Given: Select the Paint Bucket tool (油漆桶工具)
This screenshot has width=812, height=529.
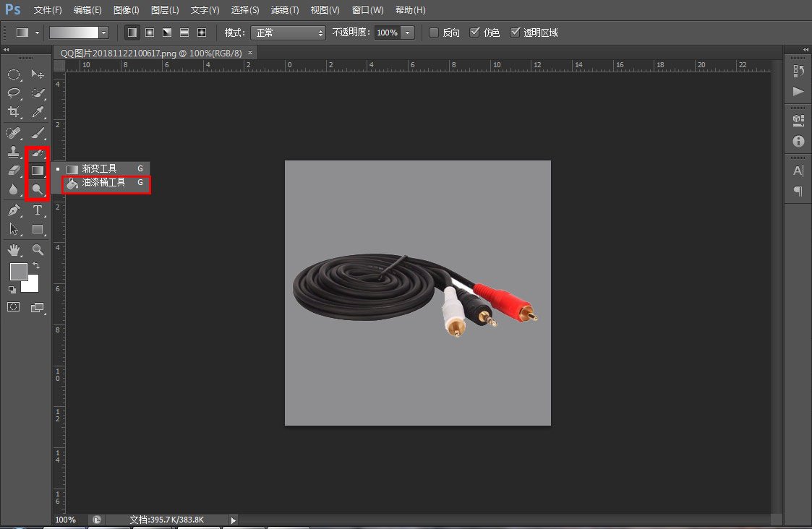Looking at the screenshot, I should click(103, 184).
